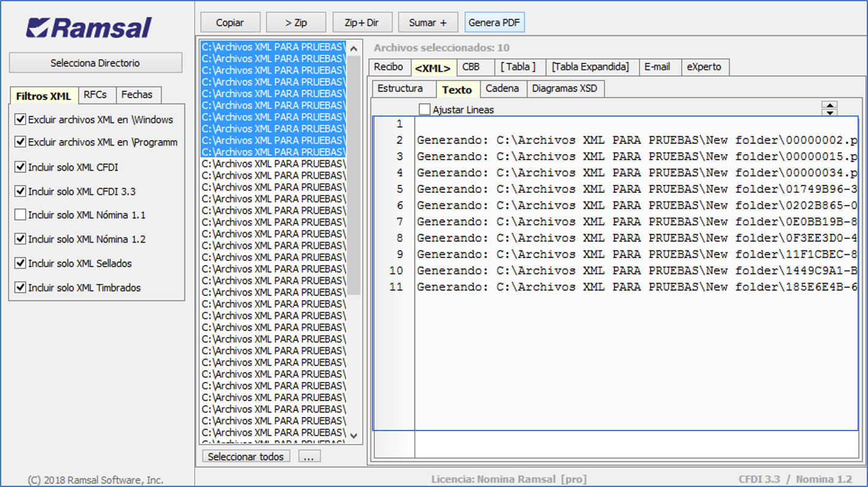868x487 pixels.
Task: Click line 6 Generando 0202B865 text
Action: (637, 205)
